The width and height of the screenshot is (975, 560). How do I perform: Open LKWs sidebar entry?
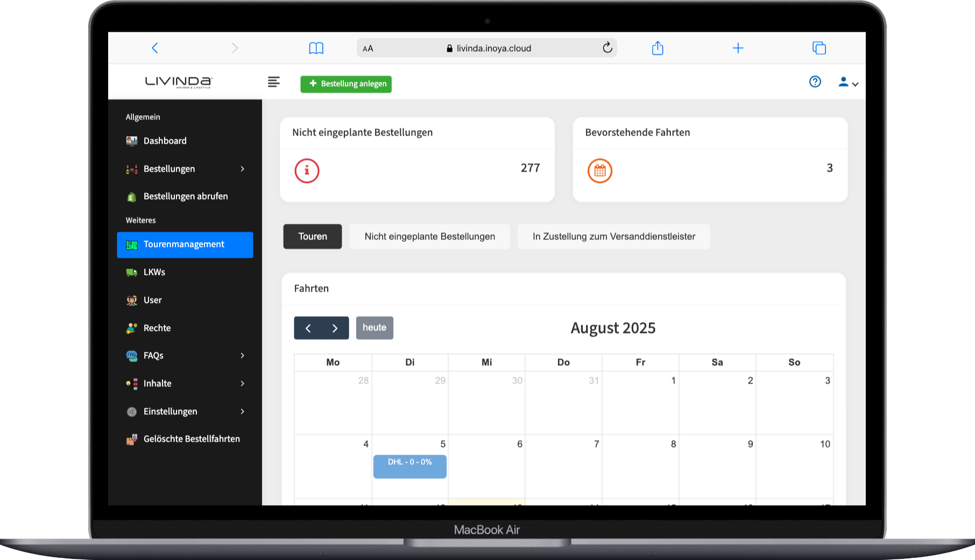pos(185,272)
